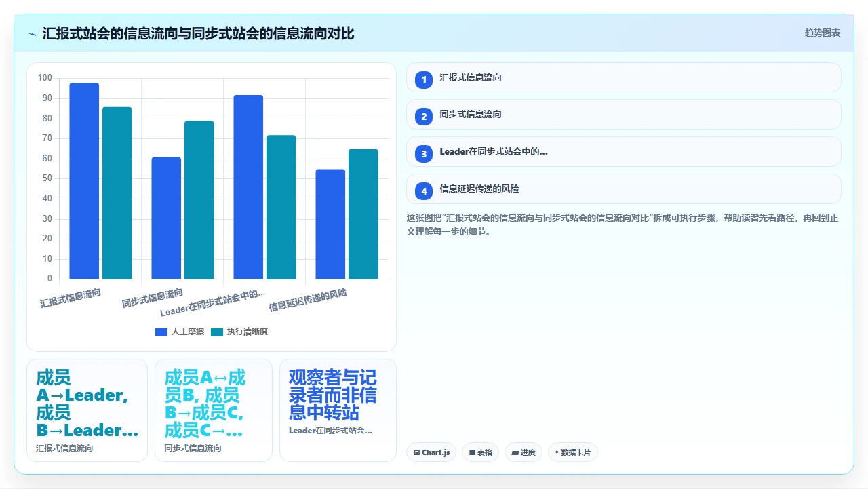Click the 趋势图表 label in header

tap(823, 33)
